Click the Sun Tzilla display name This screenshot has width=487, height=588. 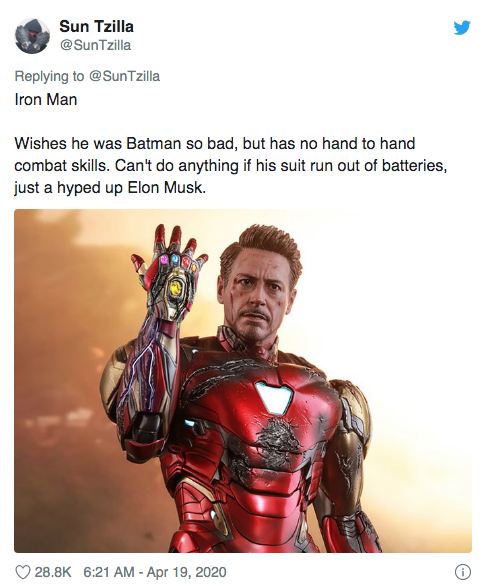click(x=96, y=27)
